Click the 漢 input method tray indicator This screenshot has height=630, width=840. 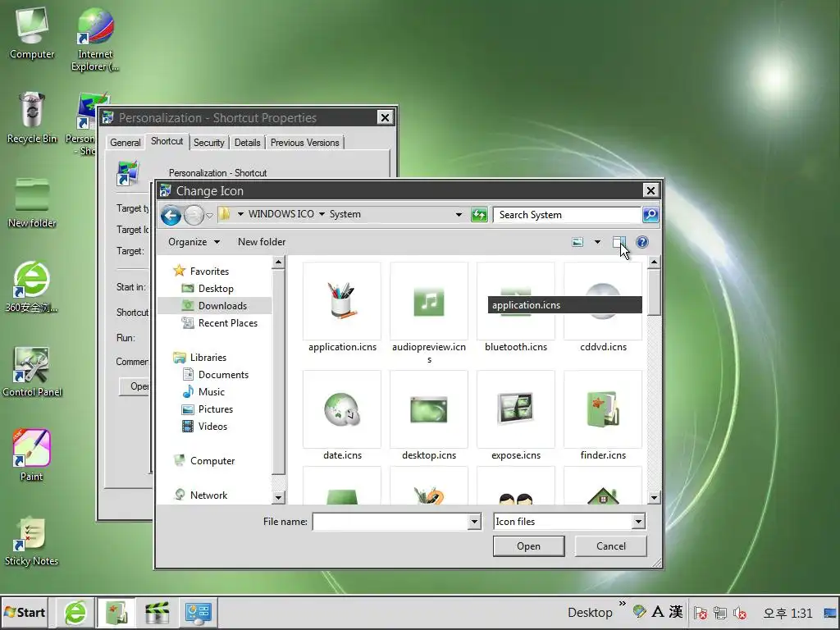[x=676, y=612]
